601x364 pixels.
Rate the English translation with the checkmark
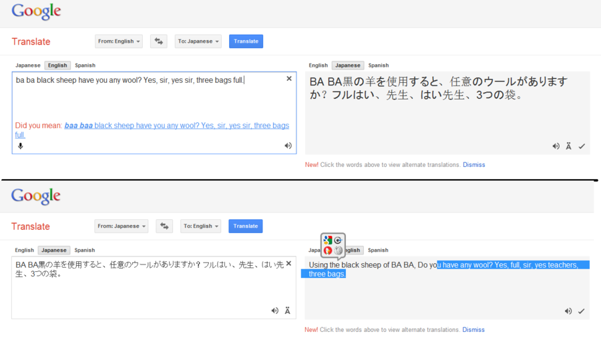tap(582, 311)
